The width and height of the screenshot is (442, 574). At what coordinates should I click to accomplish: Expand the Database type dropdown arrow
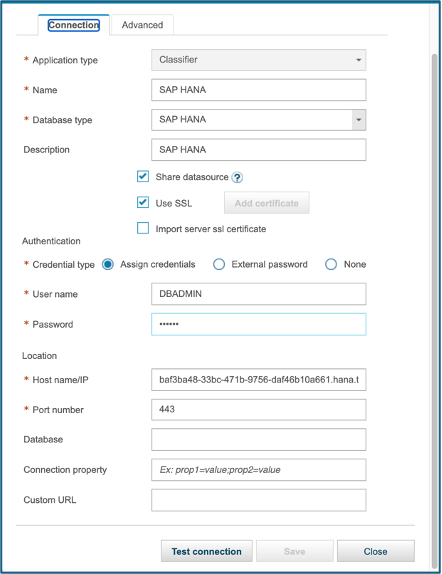pyautogui.click(x=359, y=120)
